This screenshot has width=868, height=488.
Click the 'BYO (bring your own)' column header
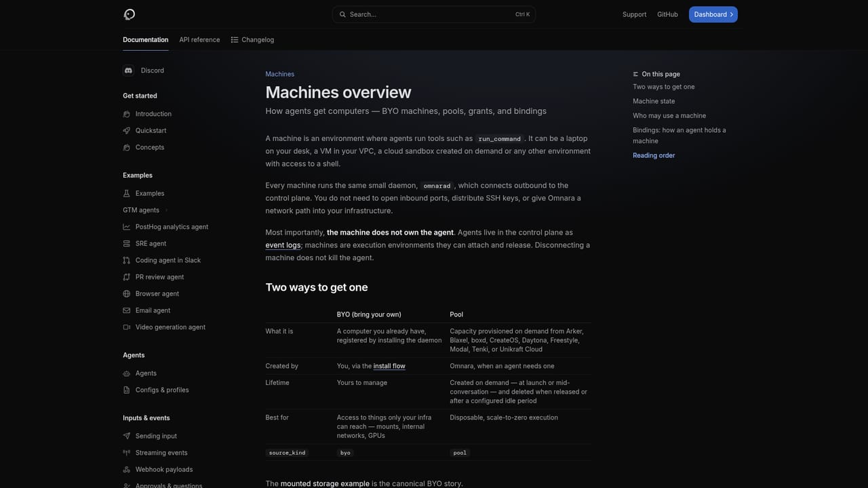[x=369, y=314]
